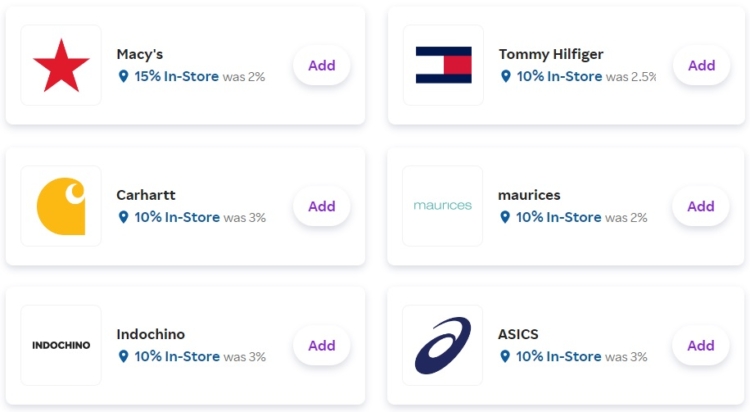750x412 pixels.
Task: Add the Indochino offer
Action: 321,345
